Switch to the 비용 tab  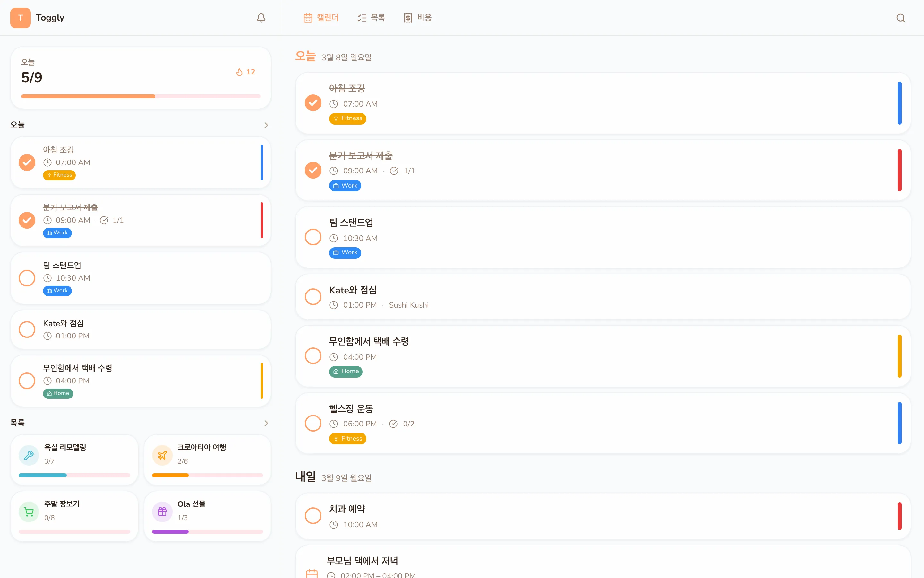point(418,18)
